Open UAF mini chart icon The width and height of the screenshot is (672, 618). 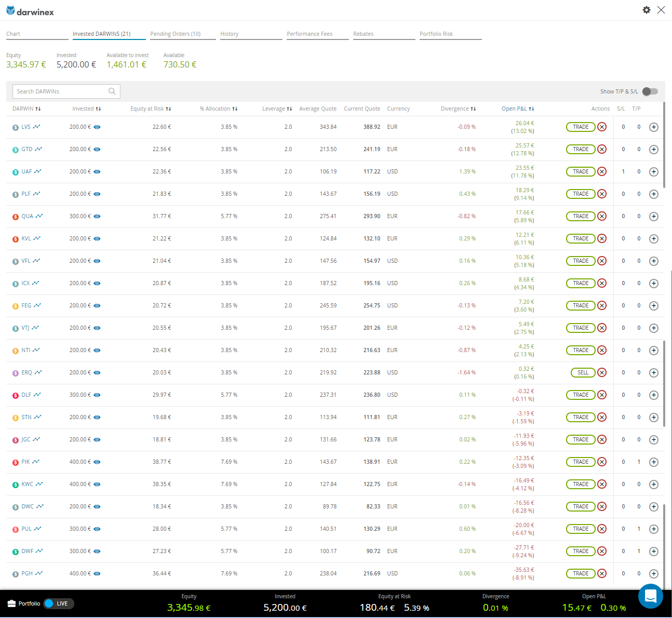tap(38, 171)
